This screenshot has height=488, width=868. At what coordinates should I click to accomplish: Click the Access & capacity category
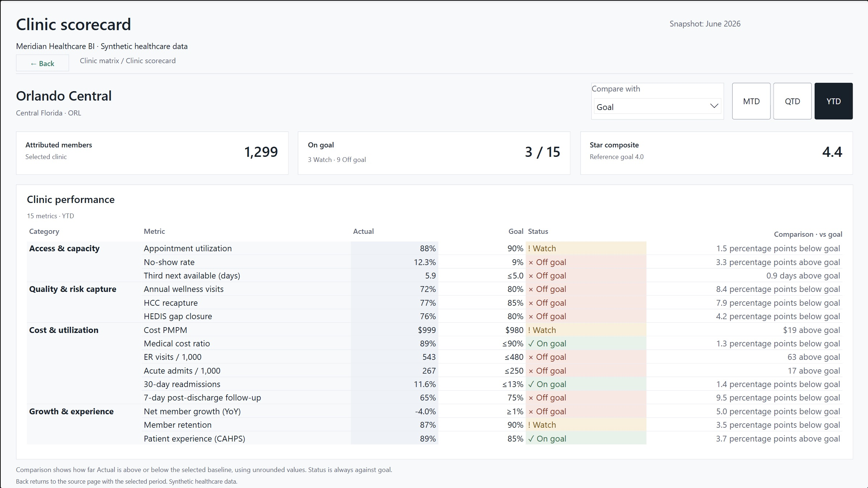(x=64, y=248)
